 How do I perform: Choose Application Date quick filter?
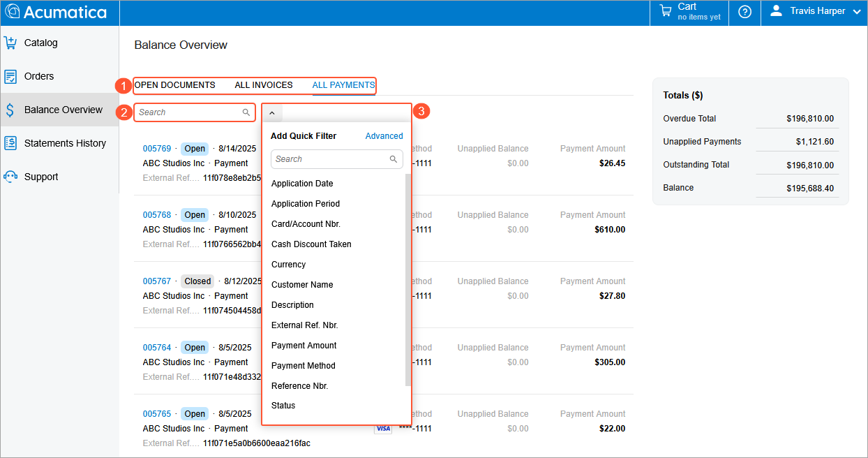[x=302, y=184]
